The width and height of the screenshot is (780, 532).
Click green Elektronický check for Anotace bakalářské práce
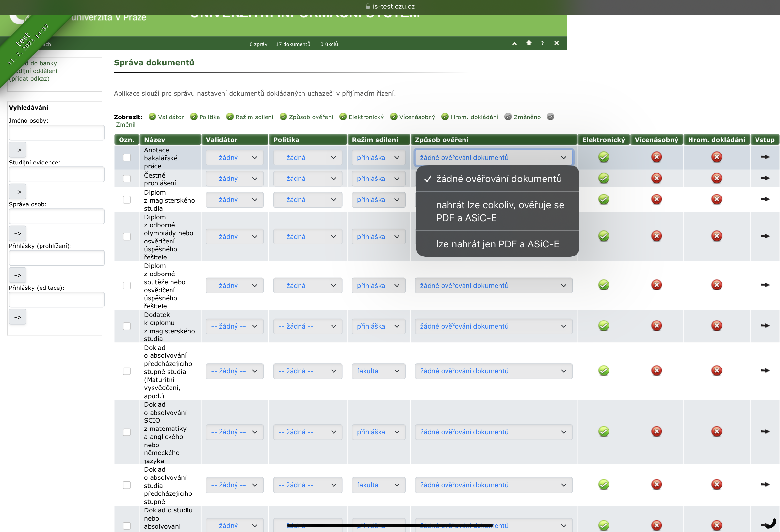(x=604, y=157)
